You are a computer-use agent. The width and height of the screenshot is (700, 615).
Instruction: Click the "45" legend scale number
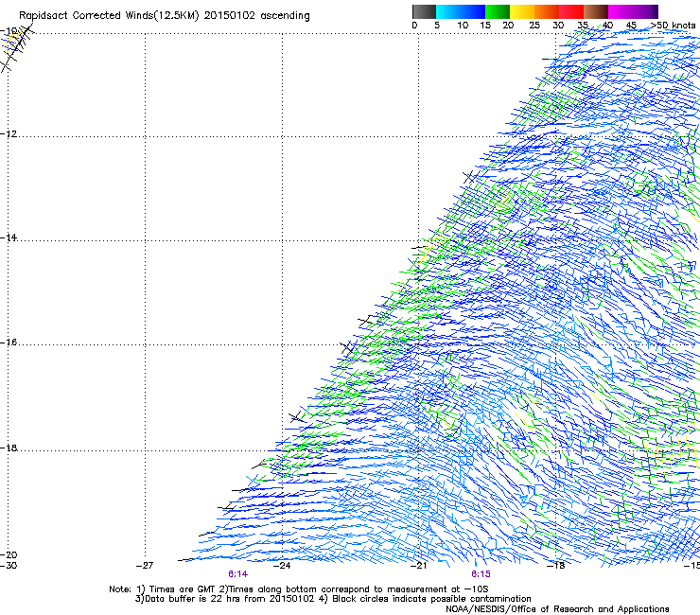coord(631,26)
